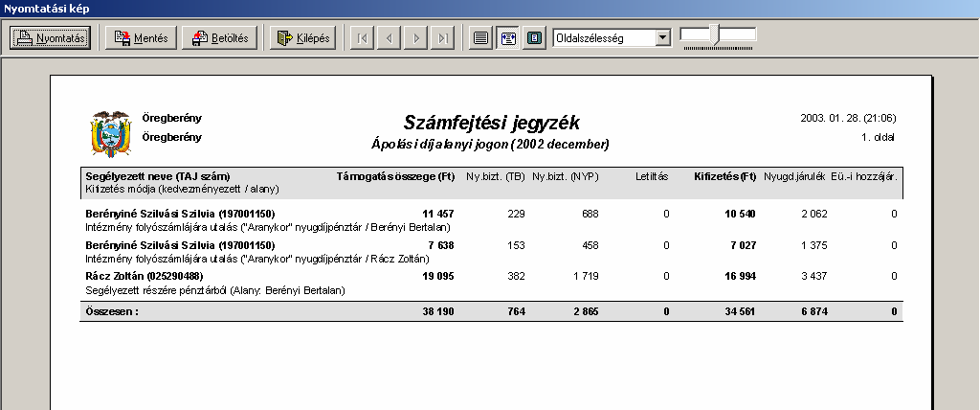The height and width of the screenshot is (410, 980).
Task: Click amount 19 095
Action: [437, 276]
